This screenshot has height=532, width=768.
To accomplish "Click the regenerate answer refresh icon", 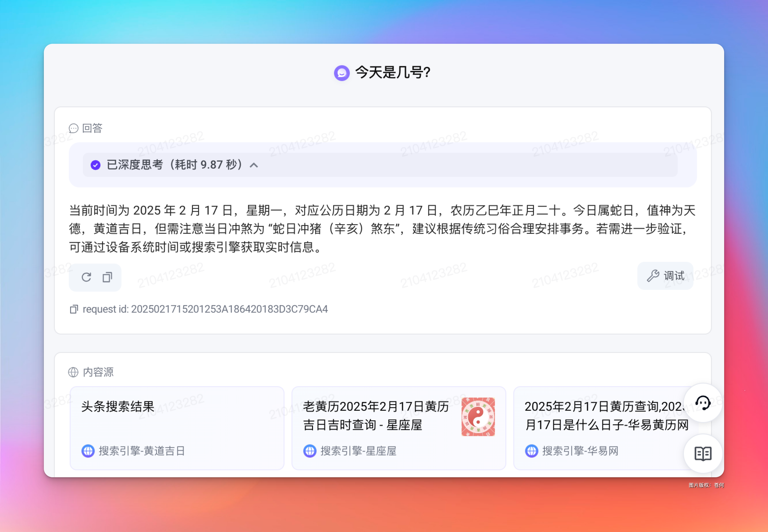I will (86, 277).
